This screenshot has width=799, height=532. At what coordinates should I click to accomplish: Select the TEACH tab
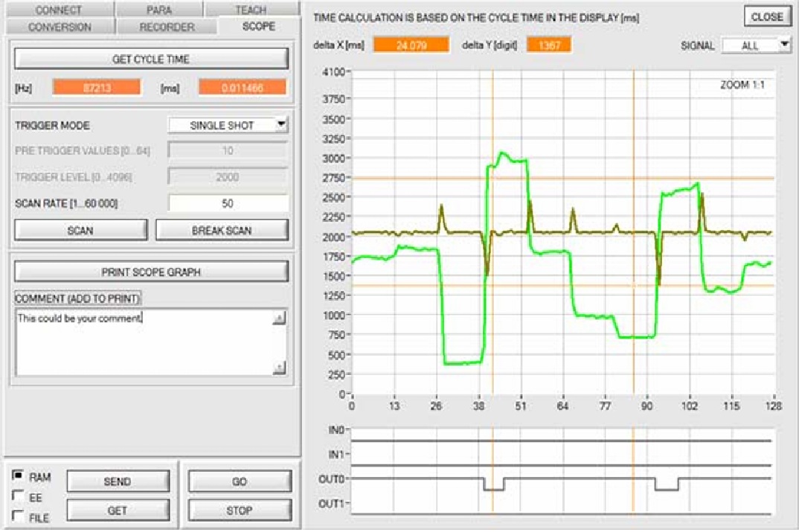(x=251, y=10)
